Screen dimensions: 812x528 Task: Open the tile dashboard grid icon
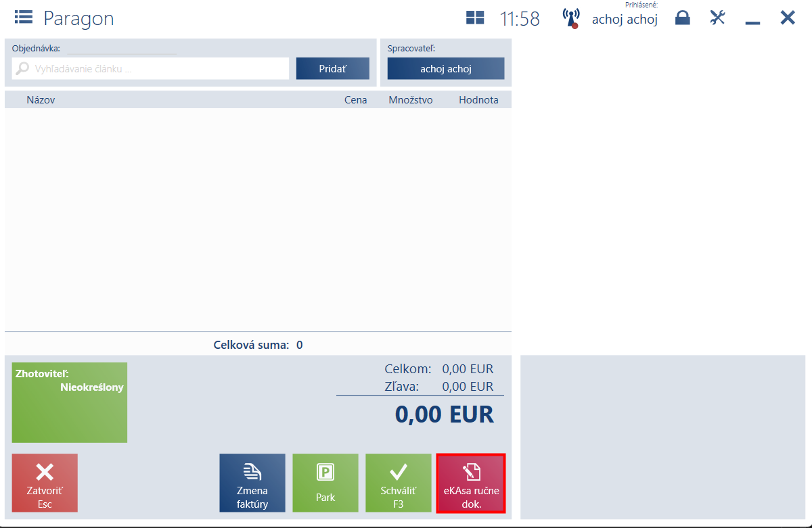pos(475,18)
